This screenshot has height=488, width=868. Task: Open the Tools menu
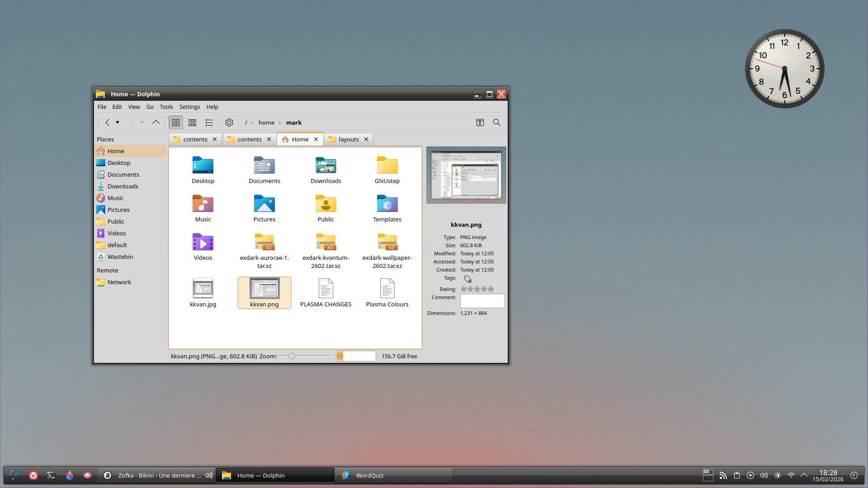tap(166, 107)
